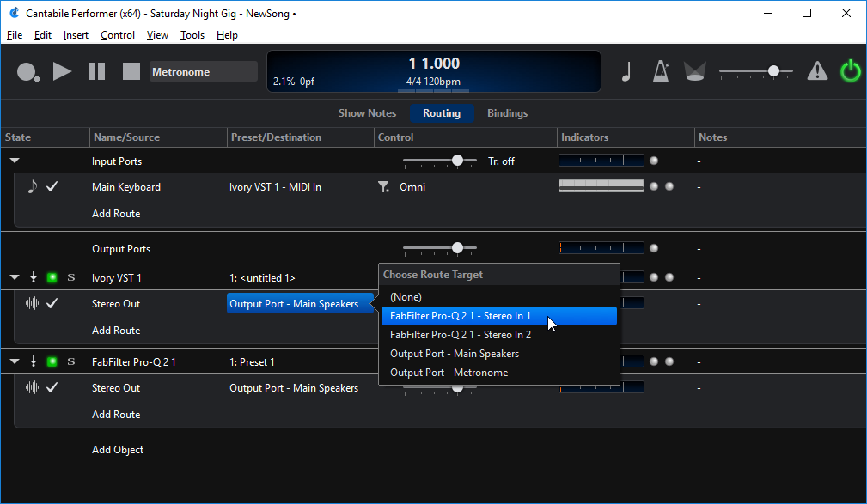Select FabFilter Pro-Q 2 1 - Stereo In 2
Screen dimensions: 867x504
(x=498, y=334)
